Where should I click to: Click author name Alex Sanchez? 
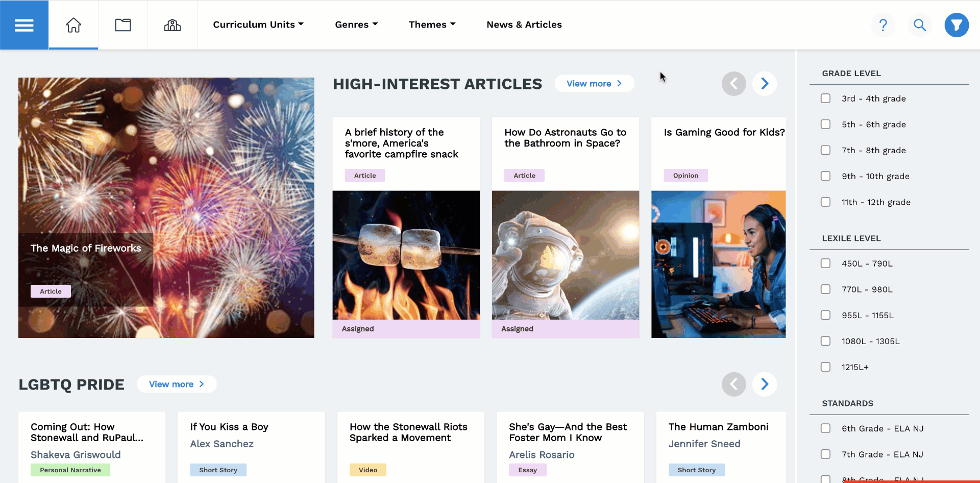point(222,444)
